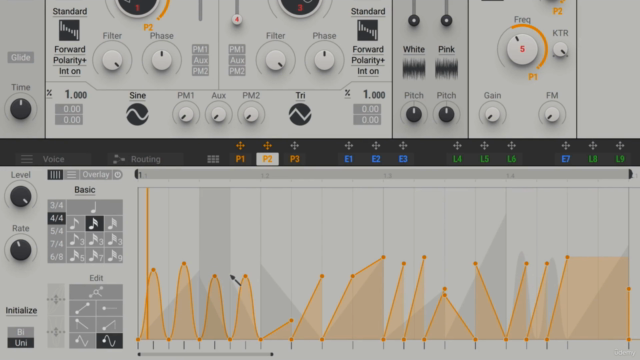The height and width of the screenshot is (360, 640).
Task: Open the Sine modulator waveform menu
Action: point(138,96)
